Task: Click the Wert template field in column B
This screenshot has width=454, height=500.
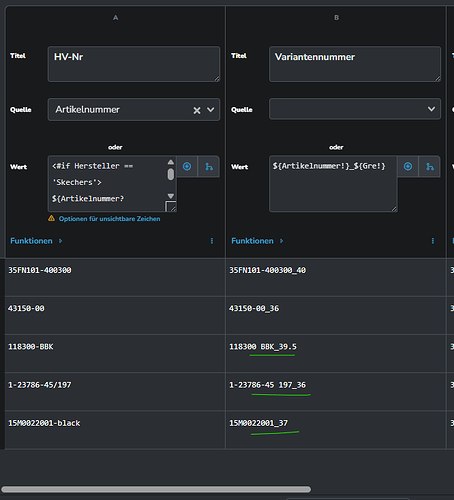Action: (x=333, y=184)
